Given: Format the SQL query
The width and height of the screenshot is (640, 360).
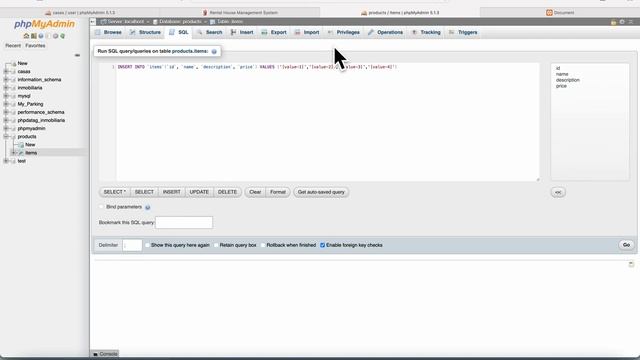Looking at the screenshot, I should (x=278, y=192).
